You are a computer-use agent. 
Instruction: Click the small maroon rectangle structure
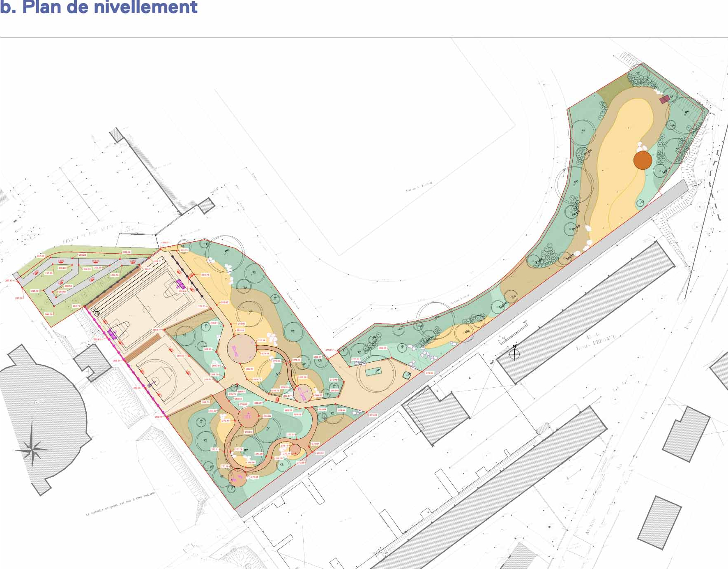tap(664, 99)
